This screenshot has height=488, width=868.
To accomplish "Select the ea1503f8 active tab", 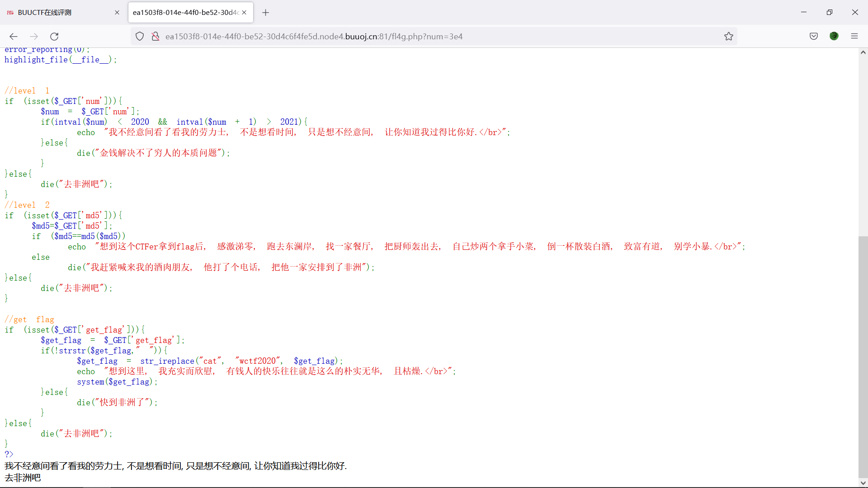I will (x=185, y=13).
